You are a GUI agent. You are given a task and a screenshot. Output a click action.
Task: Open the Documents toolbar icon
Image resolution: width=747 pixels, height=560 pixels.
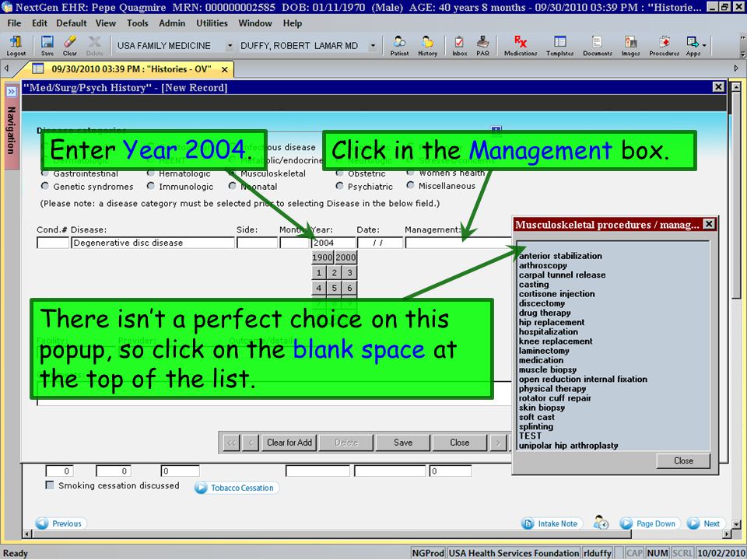(598, 46)
